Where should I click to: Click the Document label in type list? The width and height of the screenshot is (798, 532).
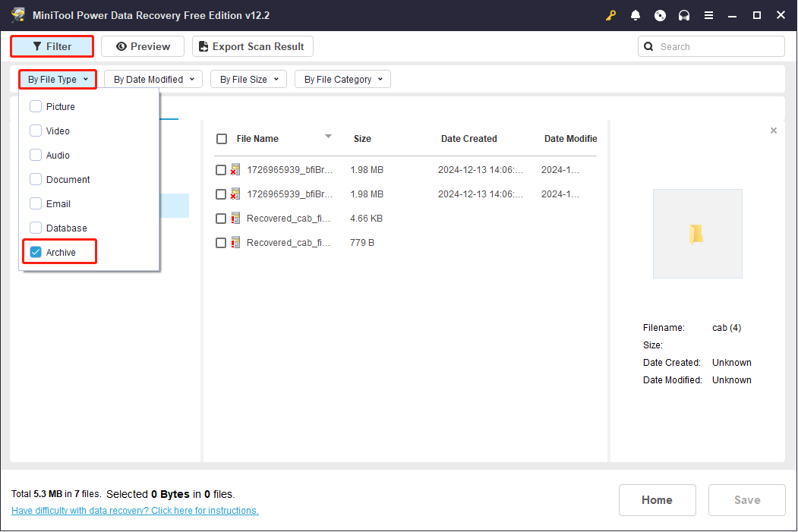68,179
